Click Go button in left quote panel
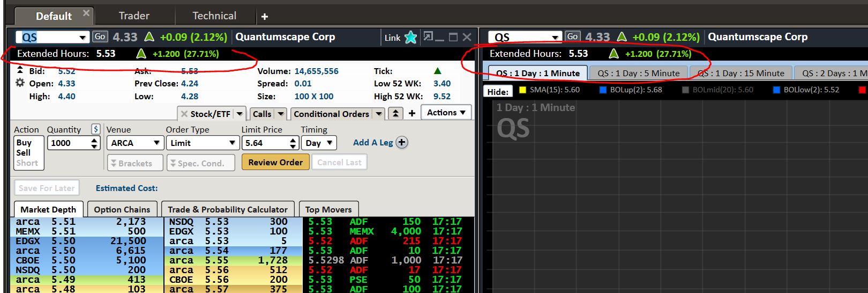The width and height of the screenshot is (868, 293). (100, 36)
